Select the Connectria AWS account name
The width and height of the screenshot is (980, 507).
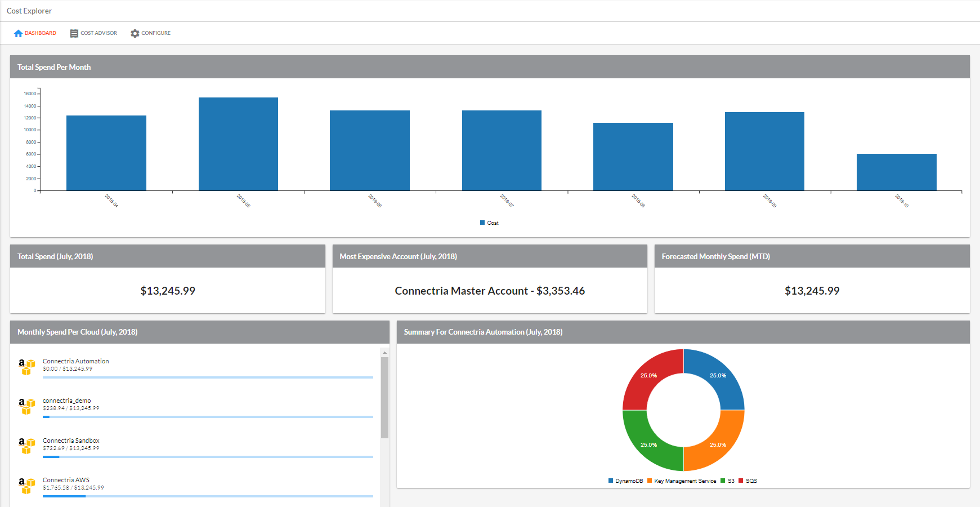tap(66, 480)
